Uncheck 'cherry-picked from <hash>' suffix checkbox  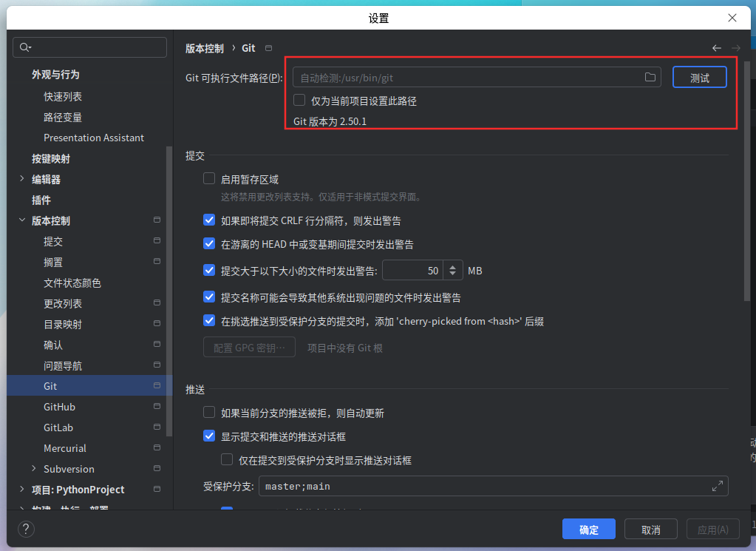click(208, 320)
